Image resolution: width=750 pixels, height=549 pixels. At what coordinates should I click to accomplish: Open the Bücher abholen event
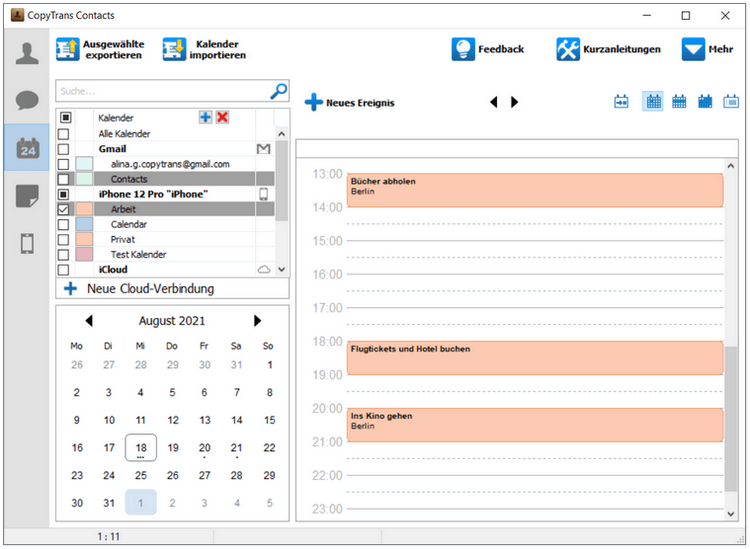pyautogui.click(x=535, y=190)
